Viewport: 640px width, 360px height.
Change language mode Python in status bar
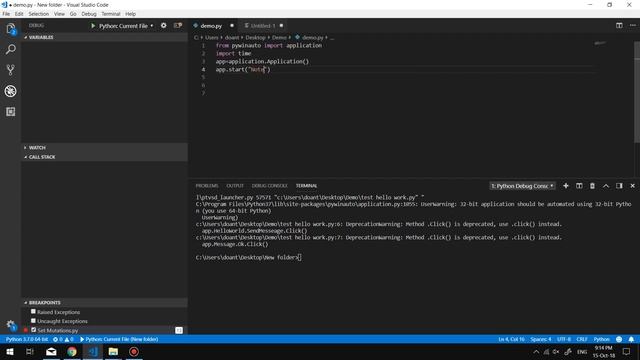(x=601, y=339)
